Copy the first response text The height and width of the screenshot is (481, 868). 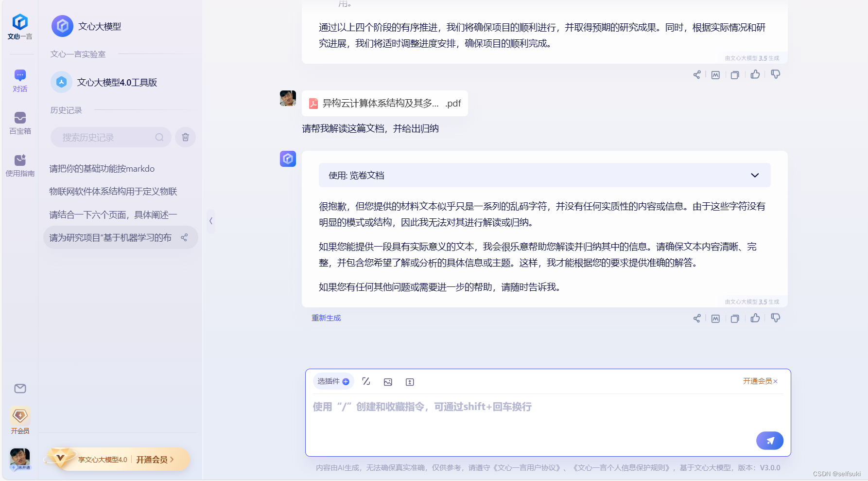point(735,75)
